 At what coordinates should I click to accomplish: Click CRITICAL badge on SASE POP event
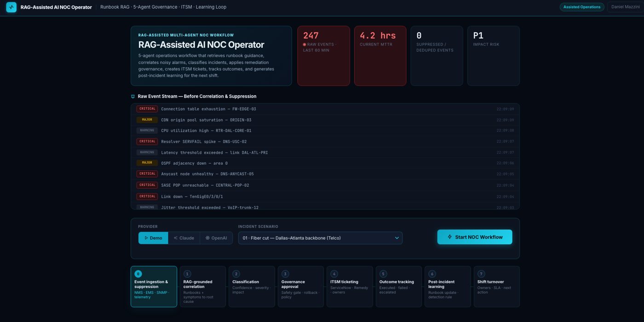click(147, 185)
